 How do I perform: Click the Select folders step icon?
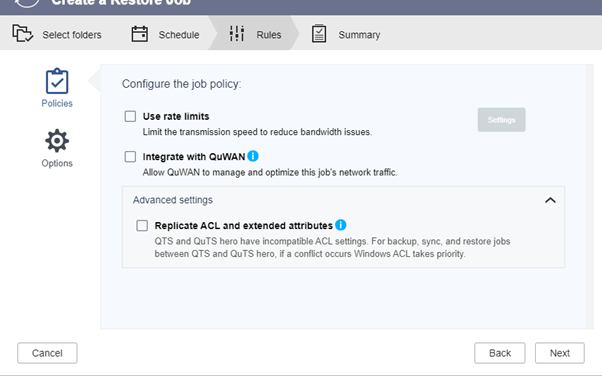pyautogui.click(x=23, y=33)
